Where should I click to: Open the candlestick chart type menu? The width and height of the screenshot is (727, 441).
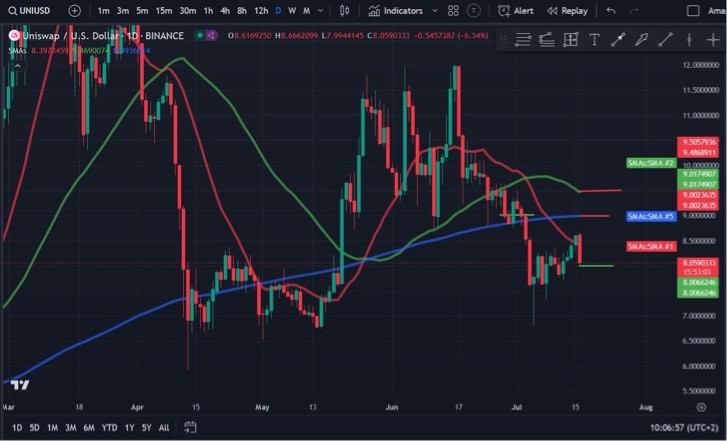pyautogui.click(x=344, y=11)
